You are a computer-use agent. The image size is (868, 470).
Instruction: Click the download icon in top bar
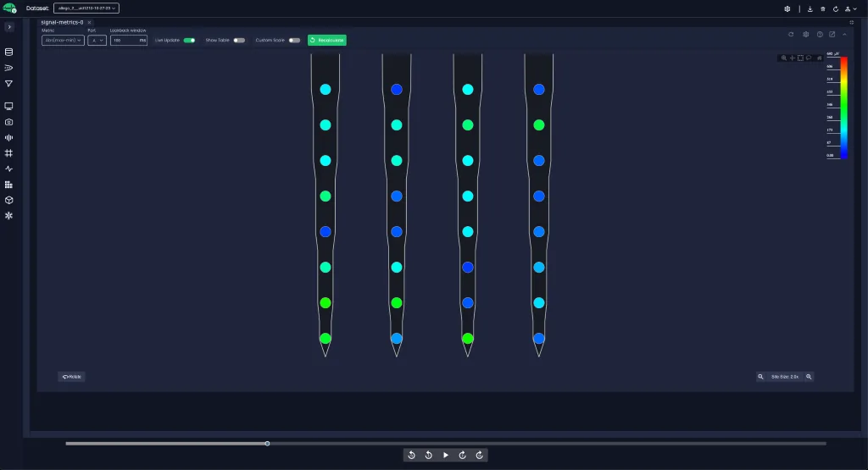(x=810, y=8)
